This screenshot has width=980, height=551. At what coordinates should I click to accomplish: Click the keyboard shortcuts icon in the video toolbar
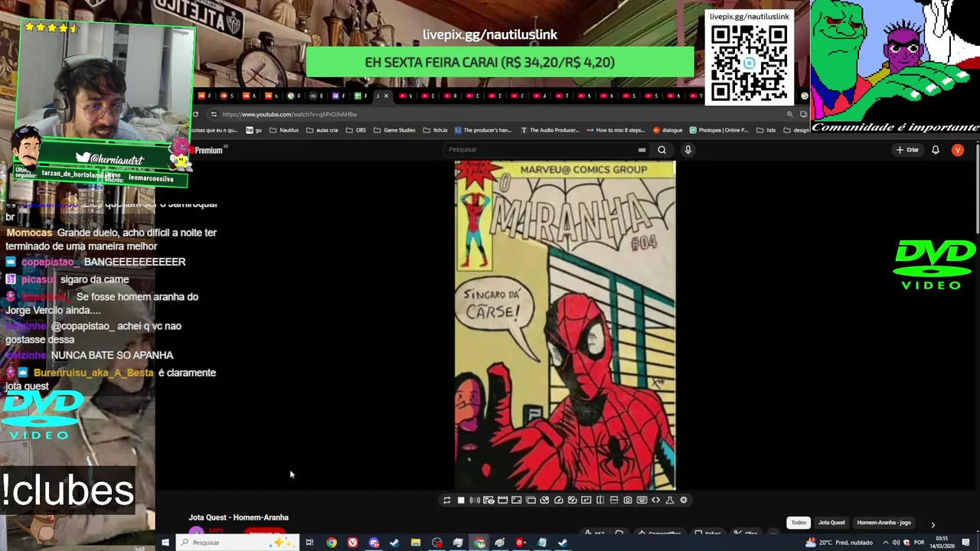642,500
